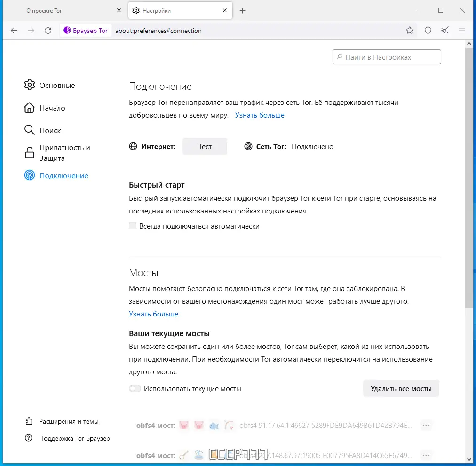Click the forward navigation arrow
The image size is (476, 466).
tap(31, 31)
